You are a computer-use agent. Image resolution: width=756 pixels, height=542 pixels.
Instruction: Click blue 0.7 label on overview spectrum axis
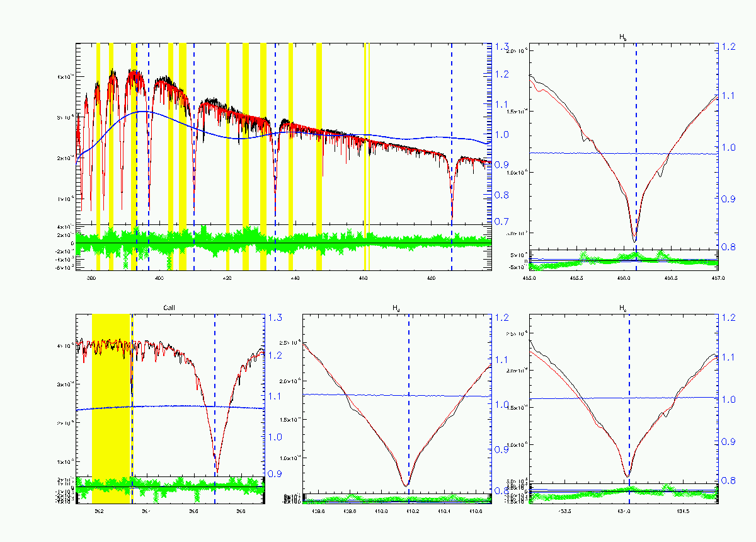point(502,221)
